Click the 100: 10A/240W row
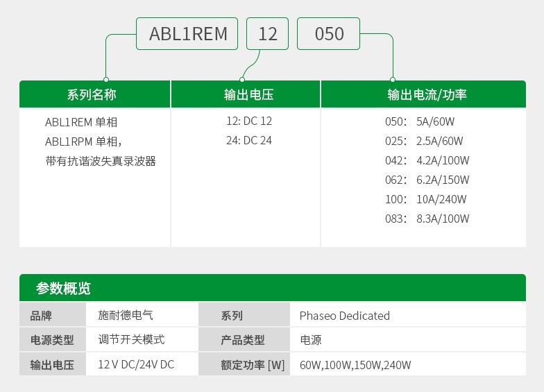Screen dimensions: 544x392 pyautogui.click(x=426, y=200)
